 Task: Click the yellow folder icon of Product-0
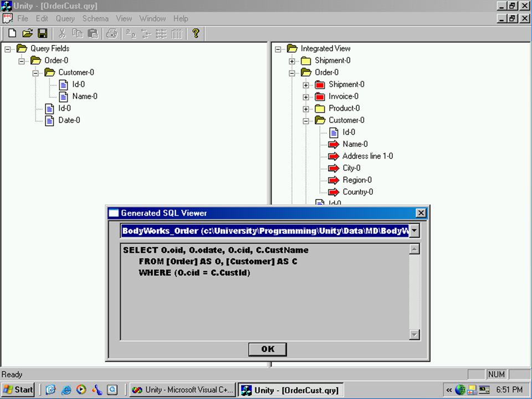tap(320, 109)
